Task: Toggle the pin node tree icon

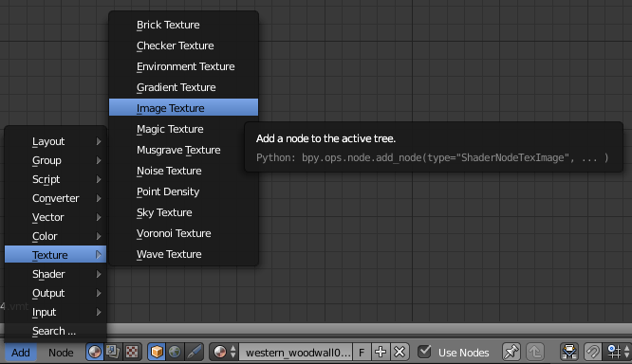Action: 511,353
